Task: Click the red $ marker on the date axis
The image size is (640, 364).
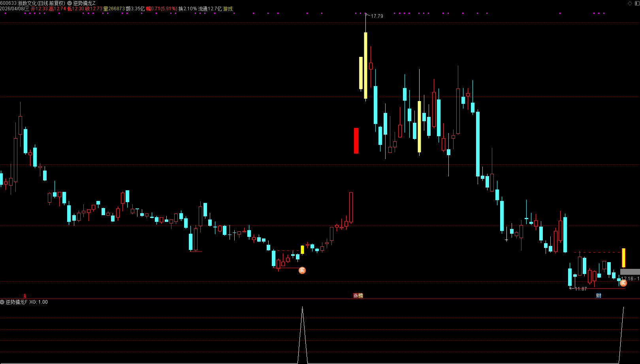Action: (25, 296)
